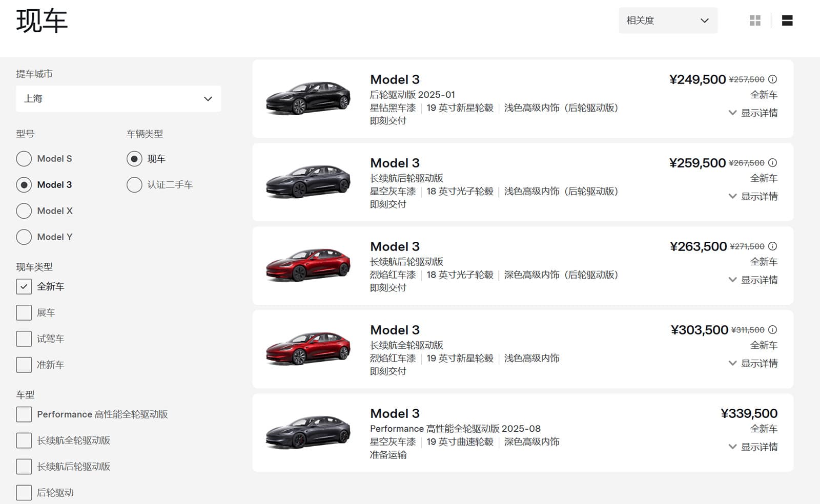The height and width of the screenshot is (504, 820).
Task: Switch to list view layout
Action: point(787,20)
